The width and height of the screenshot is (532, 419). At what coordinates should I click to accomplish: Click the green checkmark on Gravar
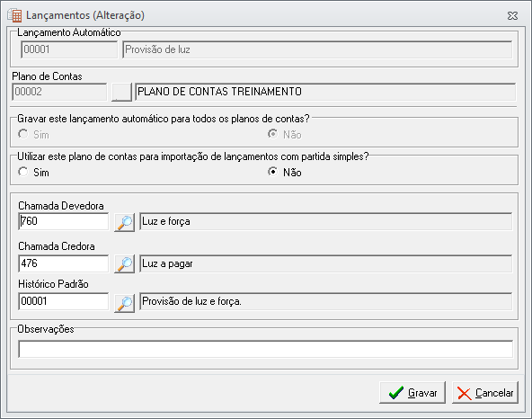[396, 393]
